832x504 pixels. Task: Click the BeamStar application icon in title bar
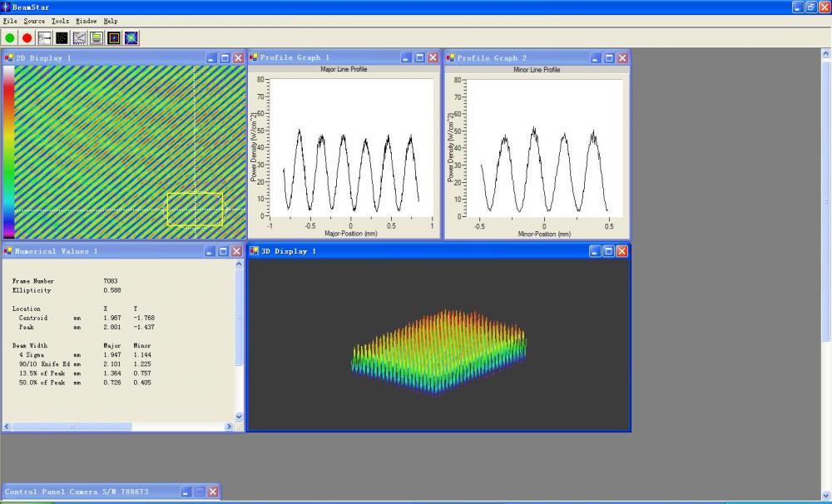(x=5, y=7)
